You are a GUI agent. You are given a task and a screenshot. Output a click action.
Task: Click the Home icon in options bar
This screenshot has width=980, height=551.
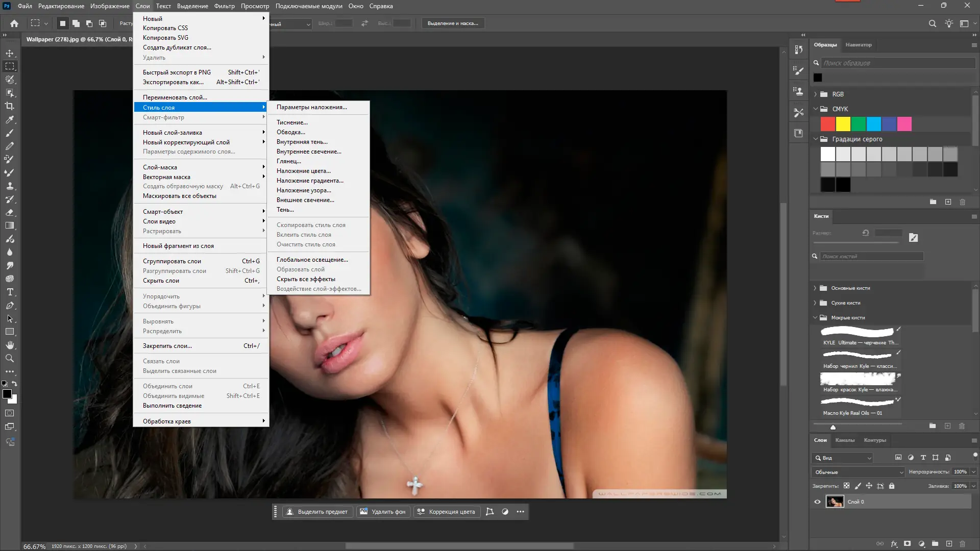point(14,23)
